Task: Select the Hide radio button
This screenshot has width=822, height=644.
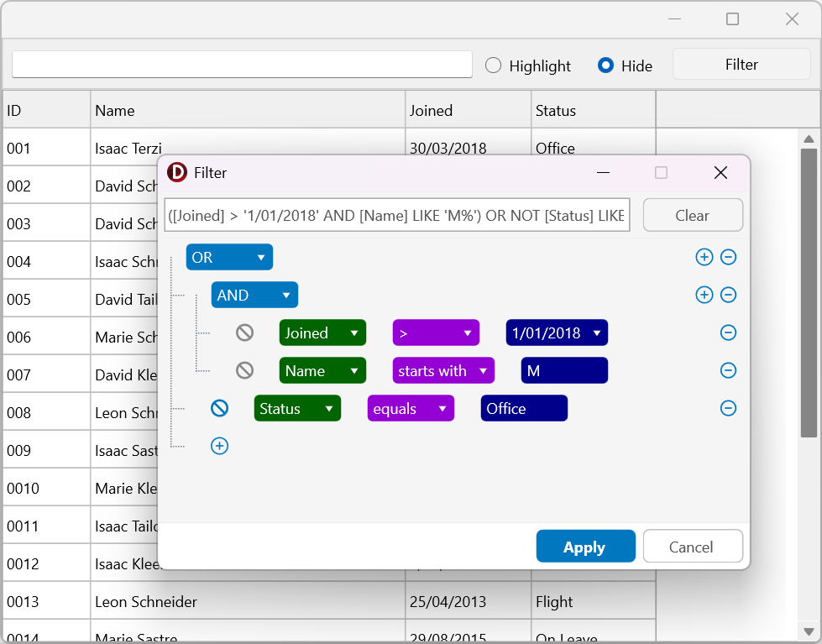Action: point(605,65)
